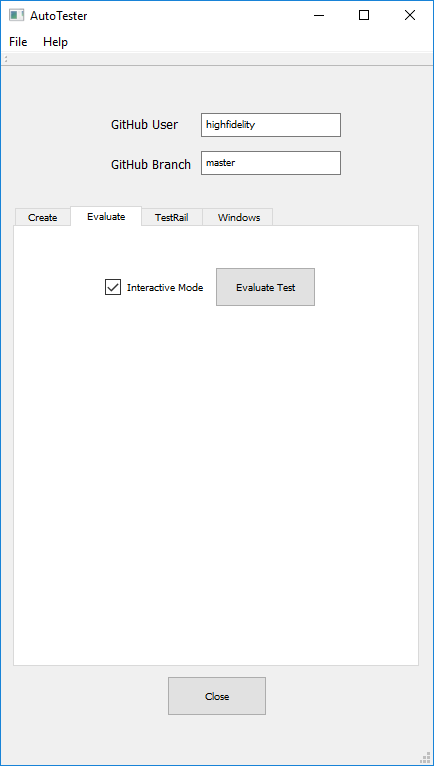This screenshot has width=434, height=766.
Task: Click the toolbar drag handle below the menu
Action: coord(6,59)
